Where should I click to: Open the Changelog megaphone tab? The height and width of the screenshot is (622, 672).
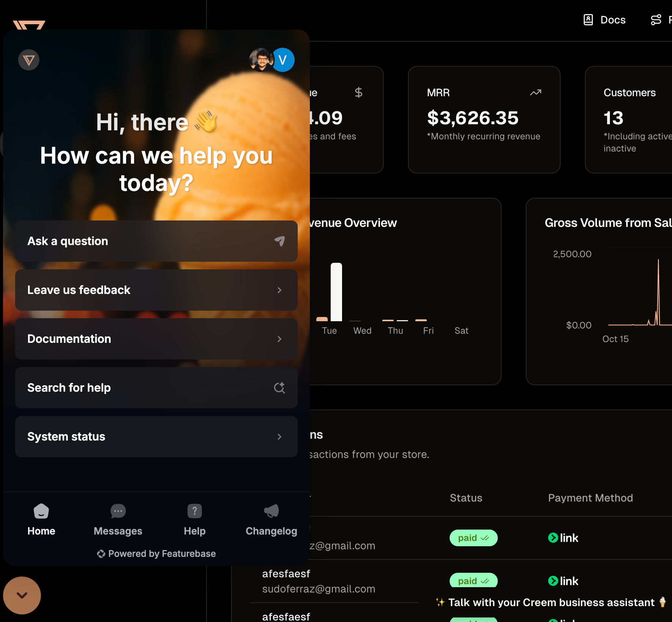271,520
